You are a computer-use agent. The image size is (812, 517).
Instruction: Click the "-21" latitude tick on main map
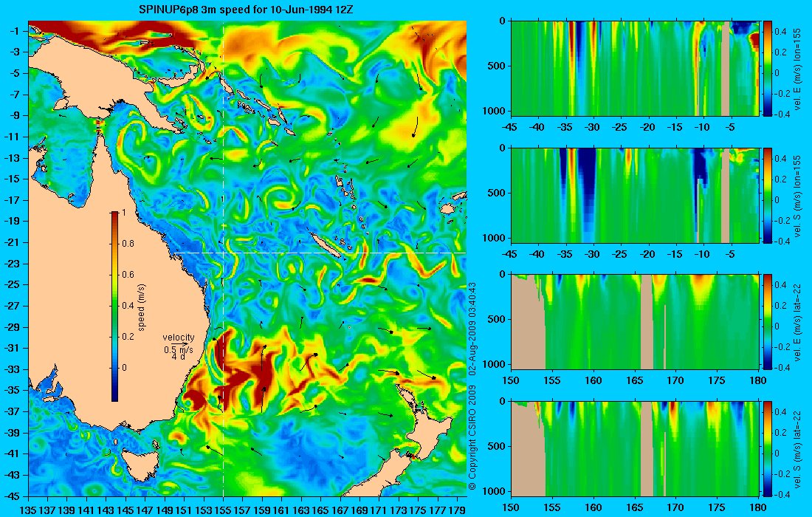pos(12,242)
